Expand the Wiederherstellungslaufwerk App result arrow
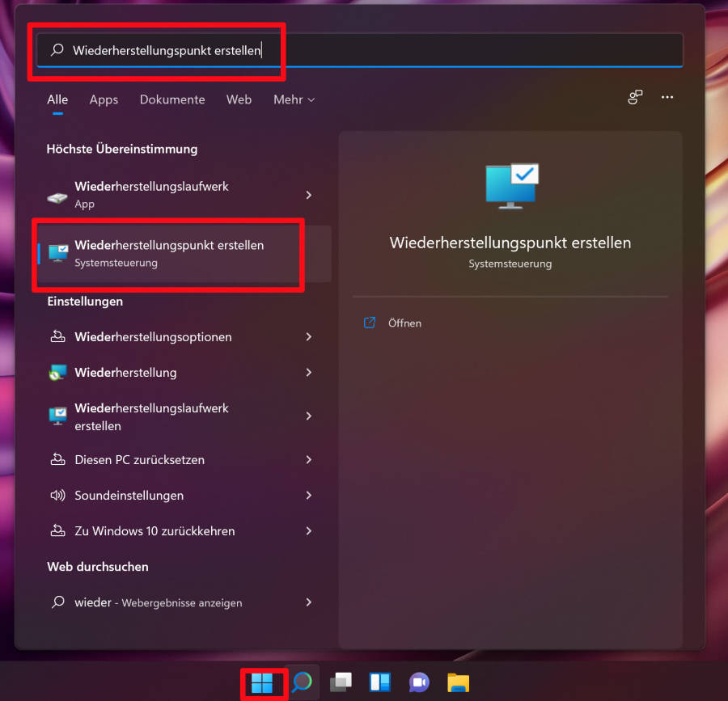This screenshot has width=728, height=701. coord(309,195)
